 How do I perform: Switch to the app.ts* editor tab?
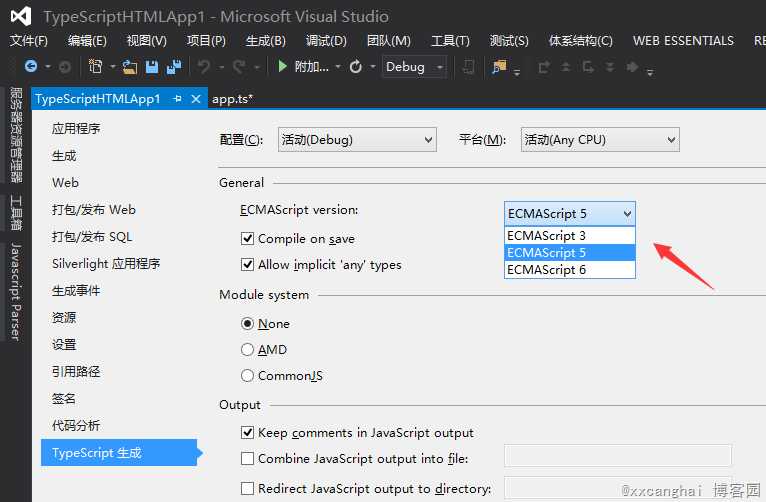tap(233, 99)
